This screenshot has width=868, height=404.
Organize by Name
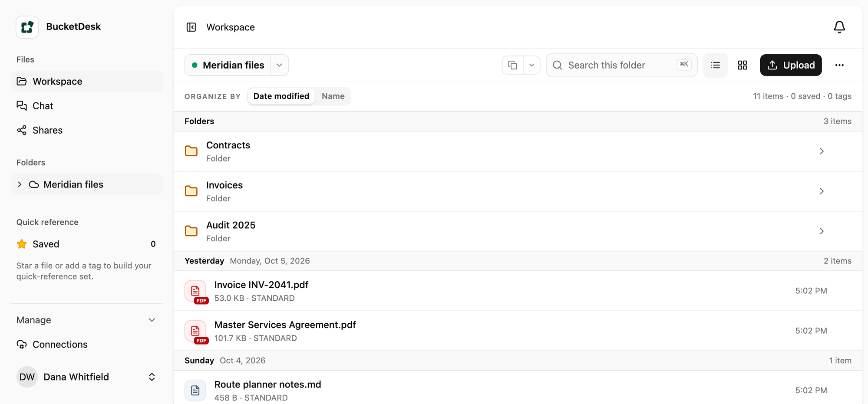(x=333, y=96)
